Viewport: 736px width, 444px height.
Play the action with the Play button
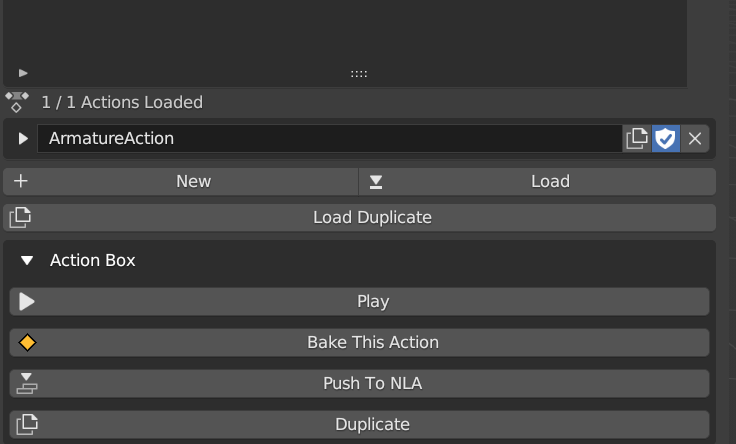click(372, 301)
